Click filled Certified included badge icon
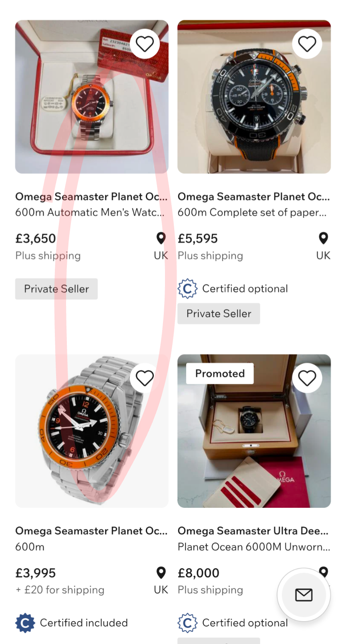The image size is (346, 644). 25,623
